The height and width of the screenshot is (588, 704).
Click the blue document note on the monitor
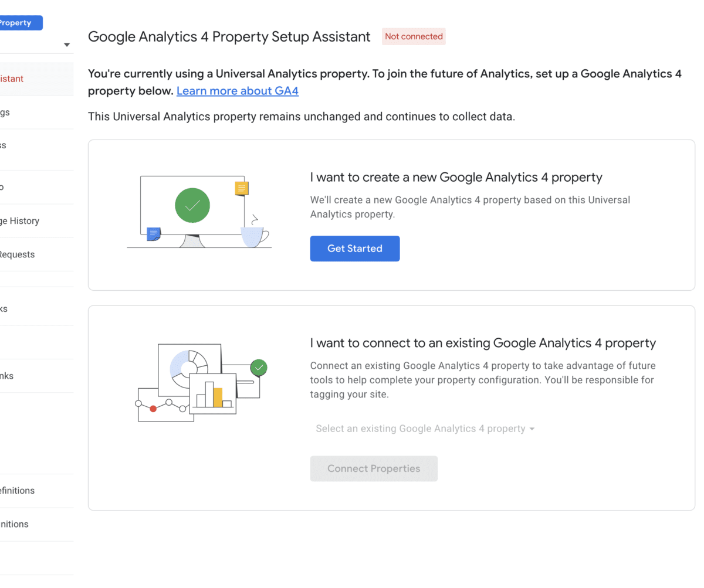tap(153, 234)
